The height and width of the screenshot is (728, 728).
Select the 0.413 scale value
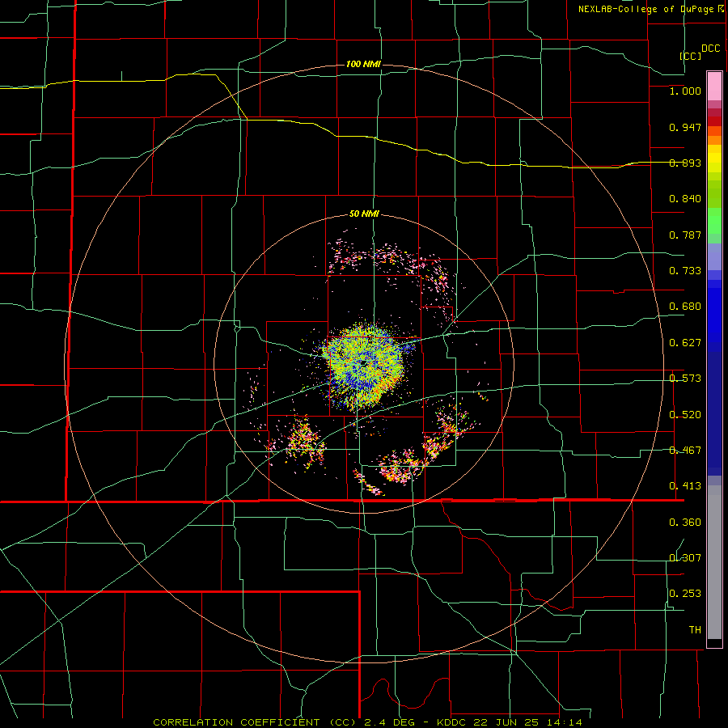pyautogui.click(x=685, y=486)
